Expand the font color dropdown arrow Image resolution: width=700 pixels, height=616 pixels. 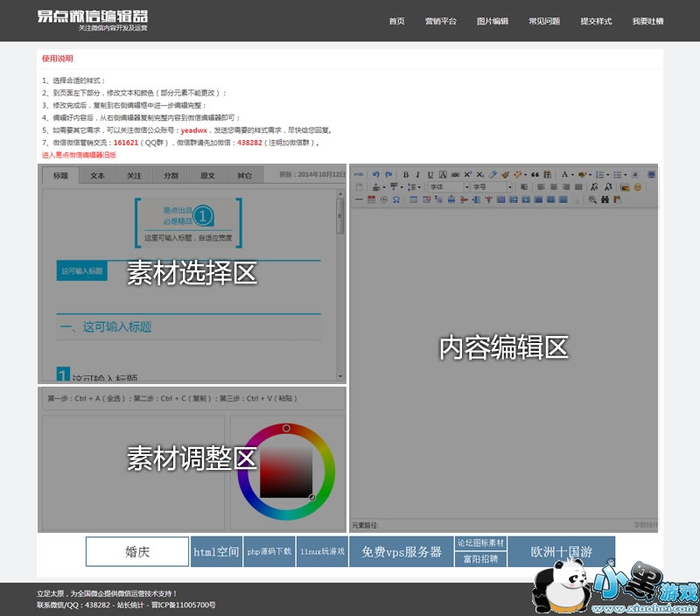[x=572, y=175]
